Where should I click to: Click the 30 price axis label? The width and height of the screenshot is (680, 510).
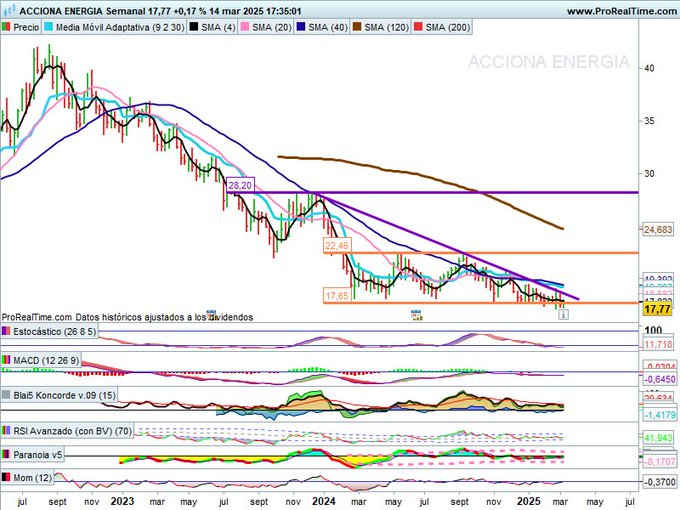tap(649, 173)
